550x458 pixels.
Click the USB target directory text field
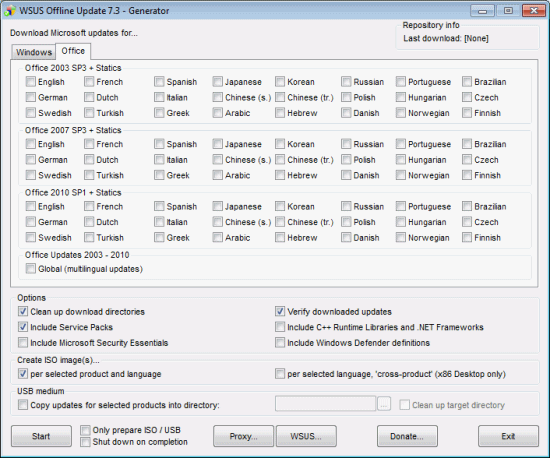326,404
